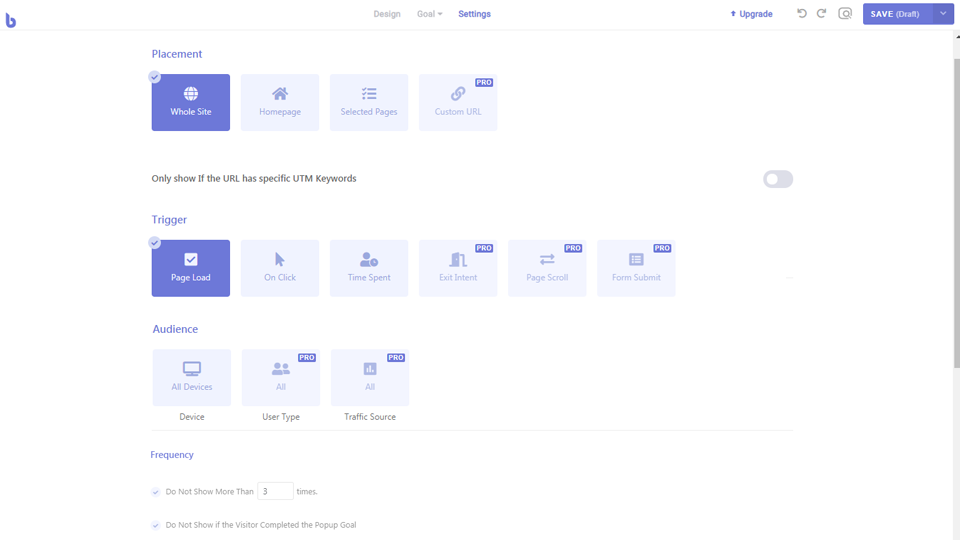
Task: Click the times count input field
Action: pyautogui.click(x=275, y=491)
